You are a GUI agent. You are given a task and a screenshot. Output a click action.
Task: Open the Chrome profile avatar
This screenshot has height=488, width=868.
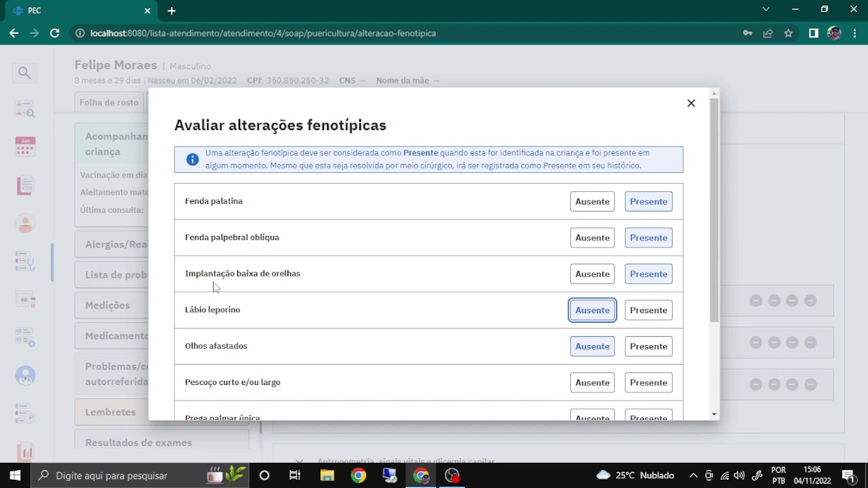834,33
